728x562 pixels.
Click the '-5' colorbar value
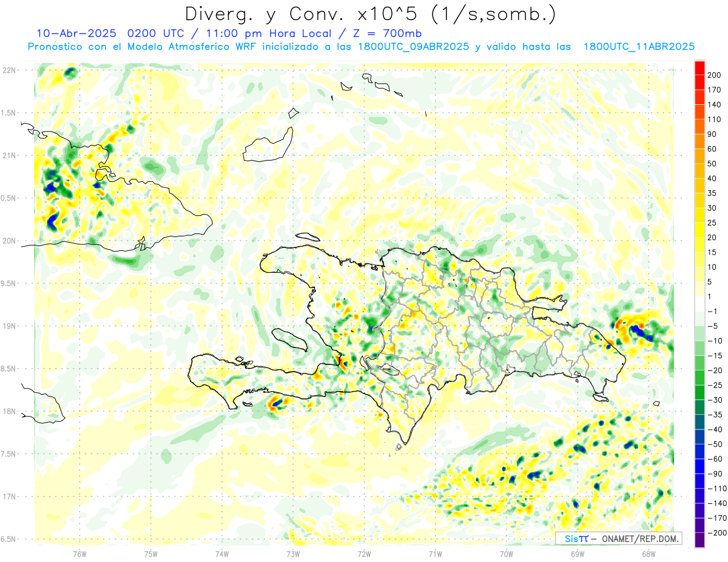pos(712,326)
